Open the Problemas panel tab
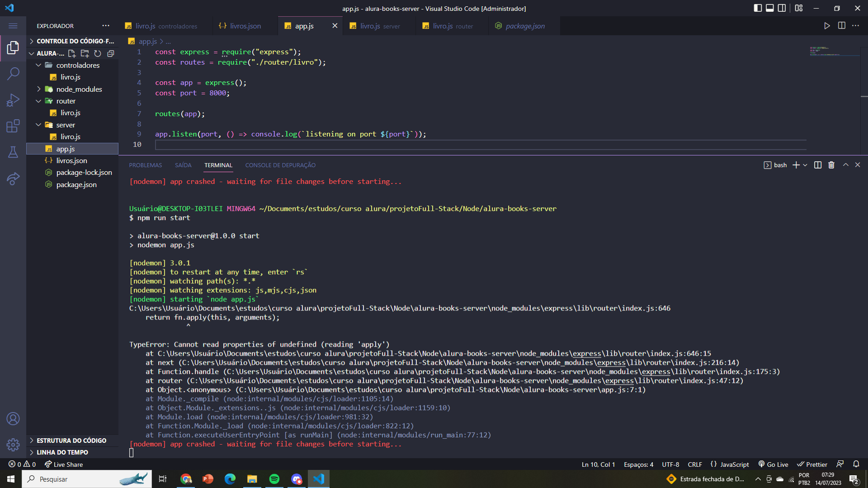The height and width of the screenshot is (488, 868). click(x=146, y=165)
